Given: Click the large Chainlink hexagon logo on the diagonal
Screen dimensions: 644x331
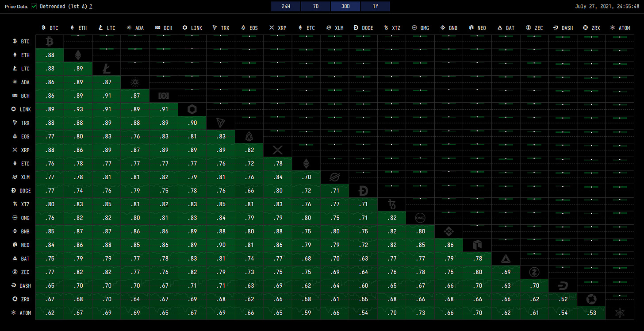Looking at the screenshot, I should click(x=192, y=109).
